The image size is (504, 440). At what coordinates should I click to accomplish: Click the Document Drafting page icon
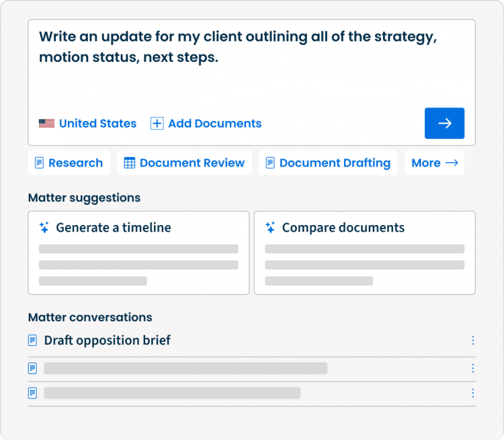click(x=270, y=163)
